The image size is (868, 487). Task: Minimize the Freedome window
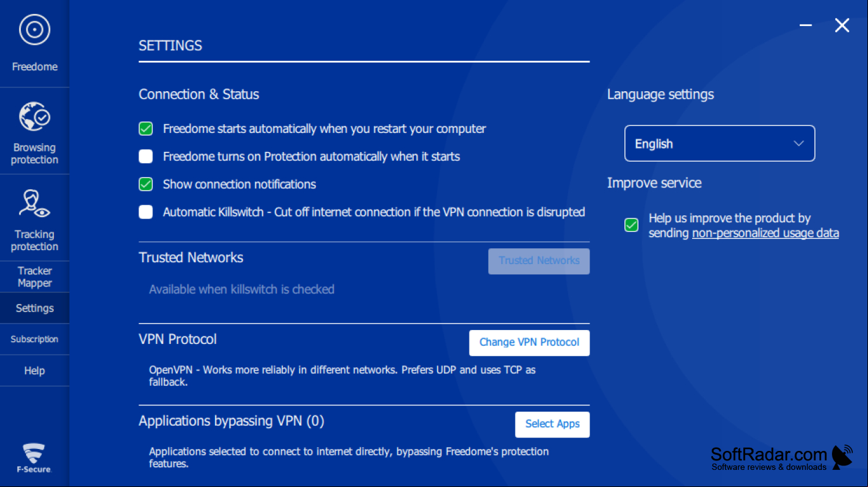(x=805, y=25)
